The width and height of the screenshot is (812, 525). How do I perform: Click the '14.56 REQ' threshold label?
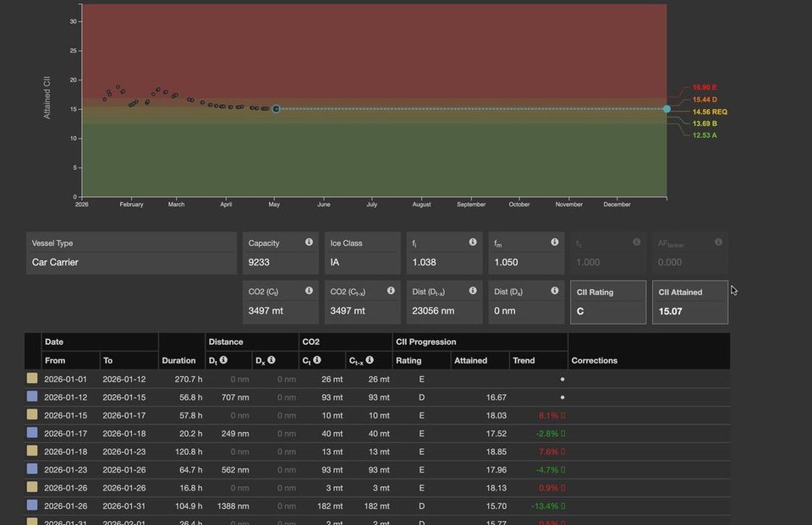[710, 112]
